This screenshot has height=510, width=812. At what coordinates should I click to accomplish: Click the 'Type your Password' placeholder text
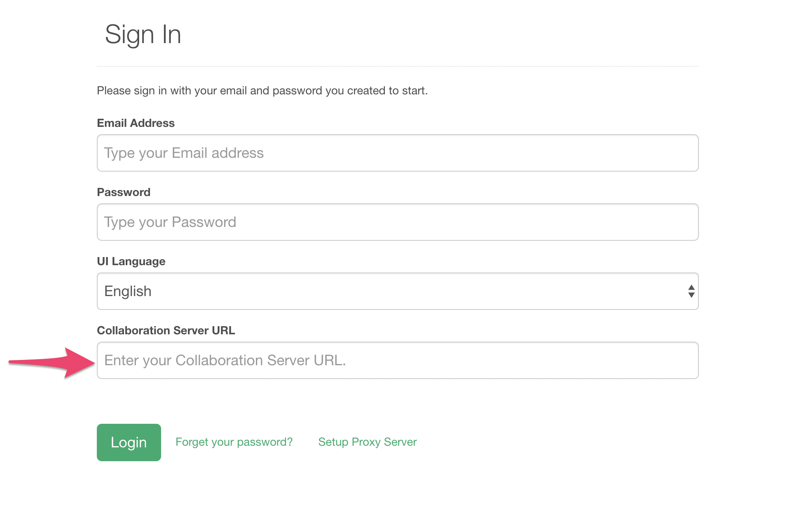click(x=170, y=222)
